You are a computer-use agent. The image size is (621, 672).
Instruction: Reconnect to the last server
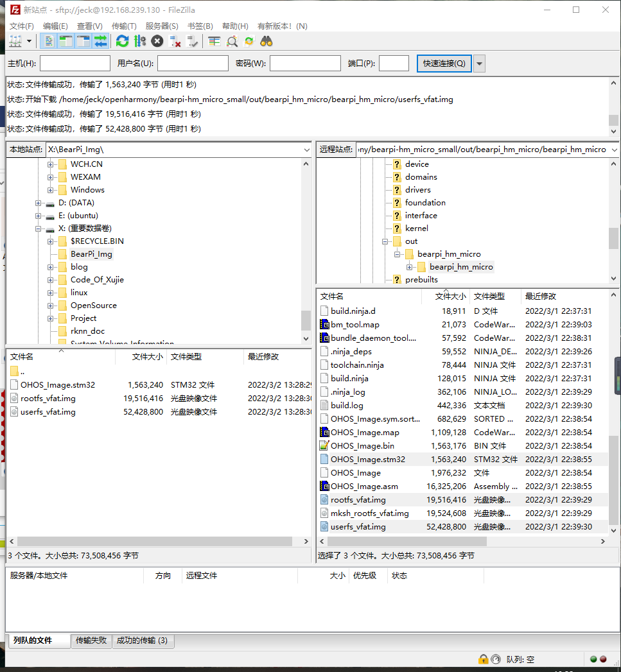pyautogui.click(x=193, y=42)
